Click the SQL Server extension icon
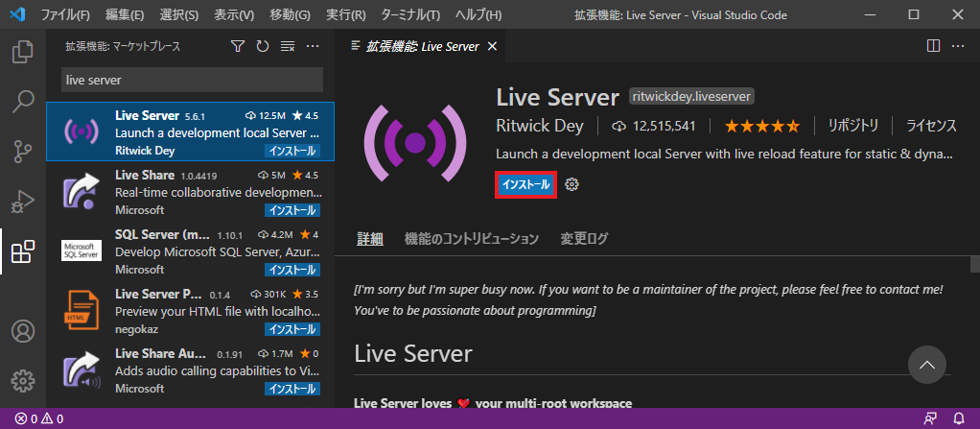The height and width of the screenshot is (429, 980). [82, 250]
